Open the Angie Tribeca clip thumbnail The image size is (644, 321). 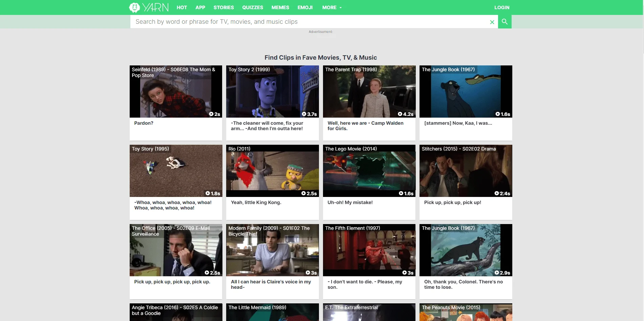pyautogui.click(x=176, y=312)
